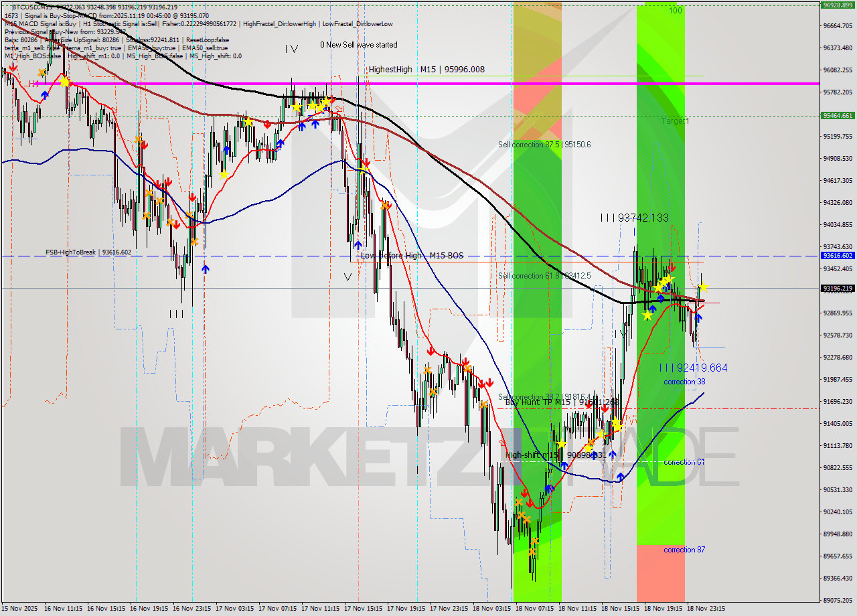Select the green Target1 shaded zone

pos(663,121)
